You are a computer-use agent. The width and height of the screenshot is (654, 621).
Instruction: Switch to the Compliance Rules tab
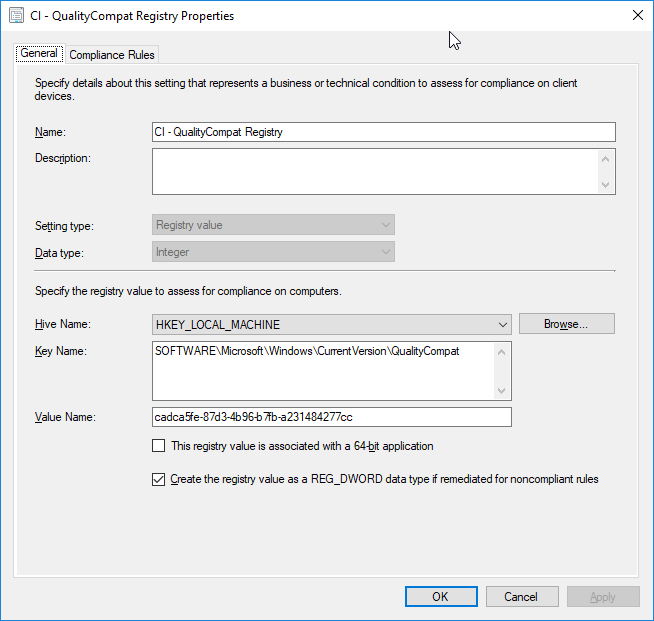click(112, 55)
